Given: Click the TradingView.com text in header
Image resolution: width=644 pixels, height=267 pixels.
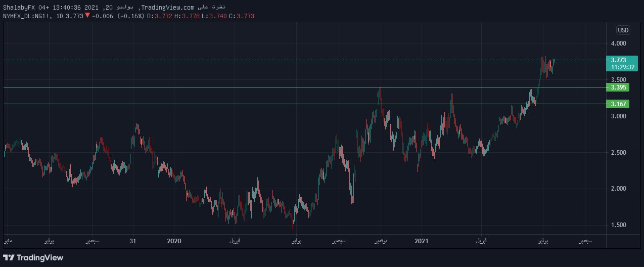Looking at the screenshot, I should (x=167, y=7).
